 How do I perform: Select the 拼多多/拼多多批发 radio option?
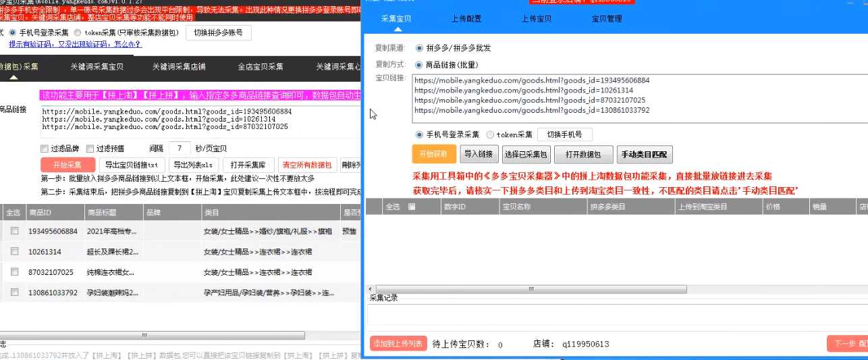pos(420,49)
